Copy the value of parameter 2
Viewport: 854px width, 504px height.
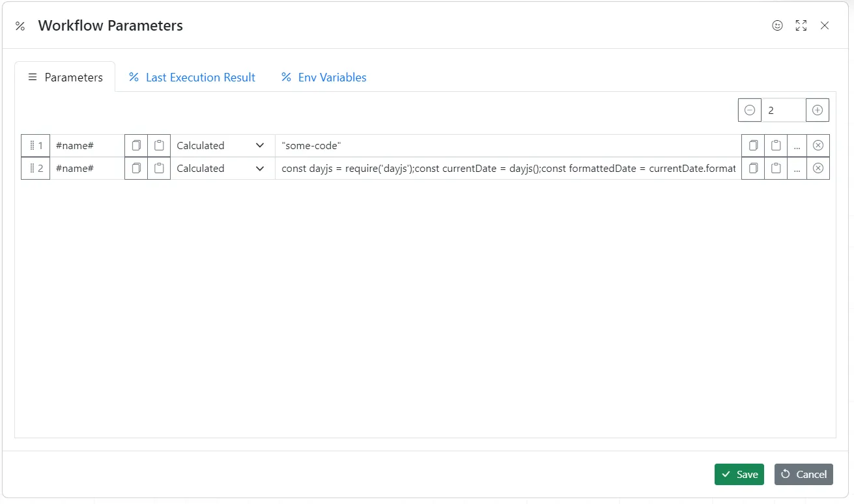tap(753, 168)
